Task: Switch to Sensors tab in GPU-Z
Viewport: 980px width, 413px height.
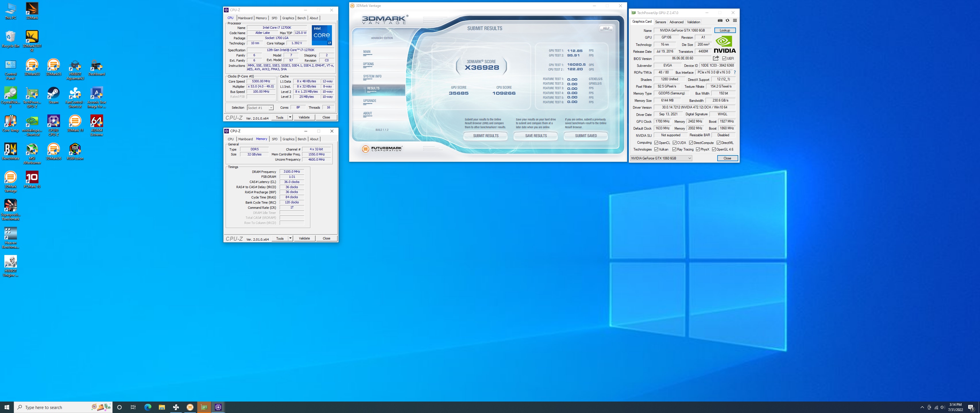Action: pos(660,22)
